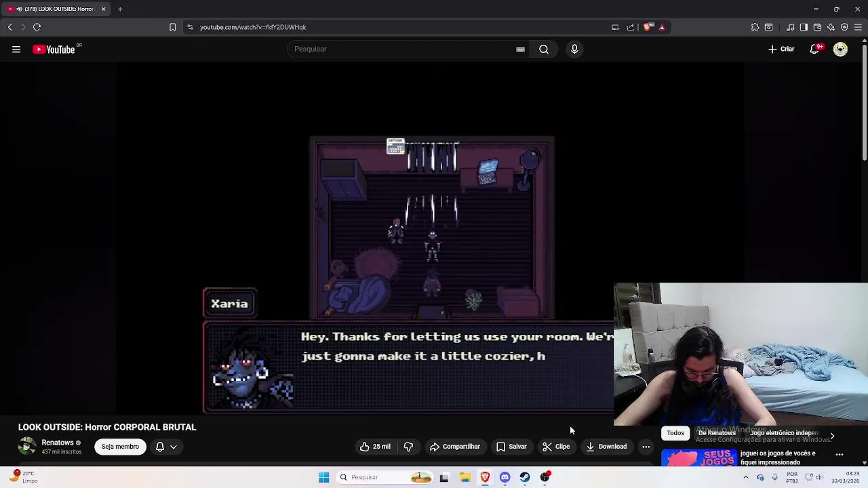This screenshot has width=868, height=488.
Task: Open the recommended video thumbnail SEUS JOGOS
Action: point(698,457)
